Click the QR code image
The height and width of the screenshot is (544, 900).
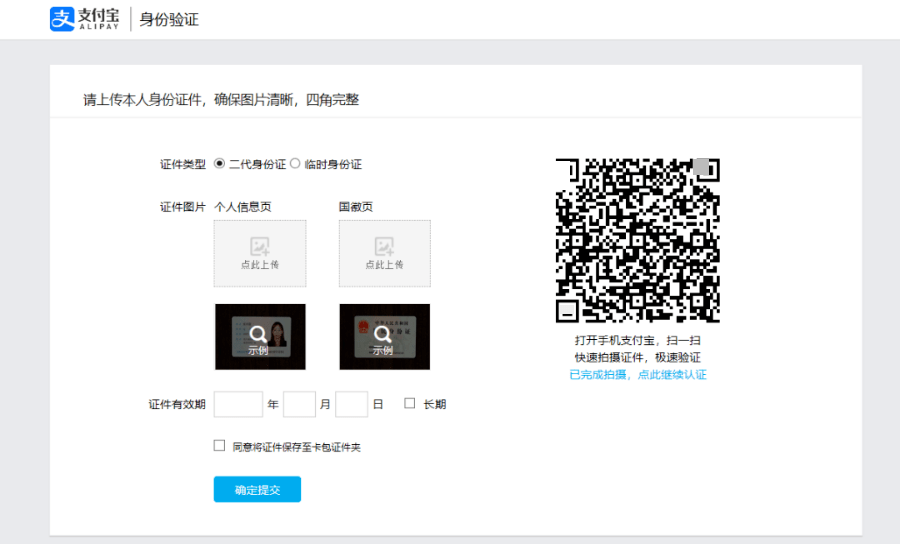638,240
